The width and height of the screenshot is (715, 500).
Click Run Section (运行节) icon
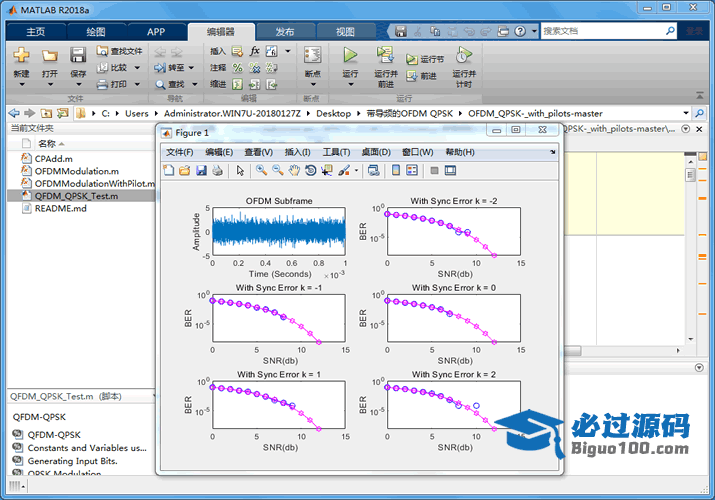[x=412, y=59]
